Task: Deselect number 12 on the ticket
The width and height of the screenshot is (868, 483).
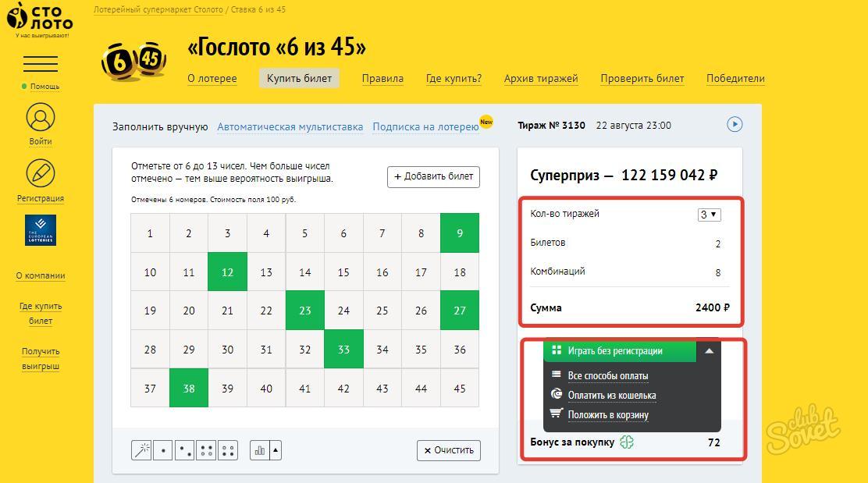Action: point(227,272)
